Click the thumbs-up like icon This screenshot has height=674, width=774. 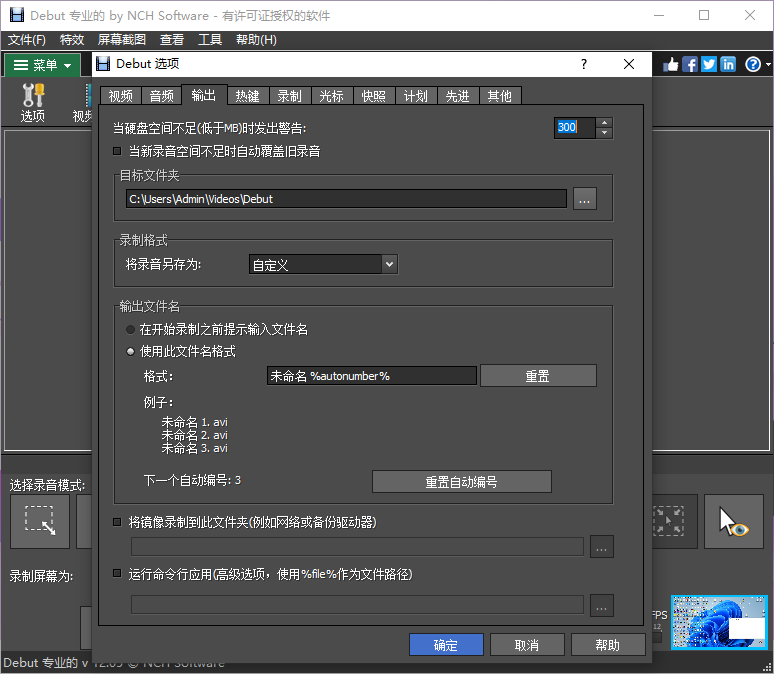click(670, 64)
